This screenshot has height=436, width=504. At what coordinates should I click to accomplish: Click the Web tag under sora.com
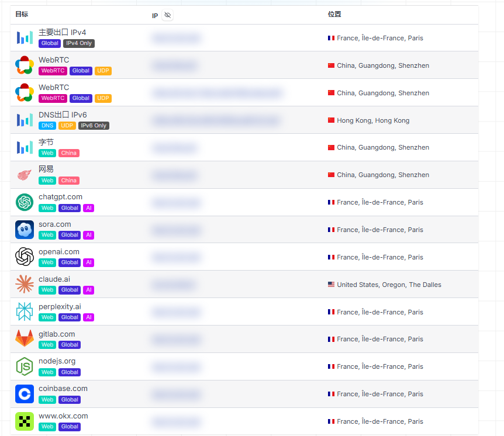point(47,235)
